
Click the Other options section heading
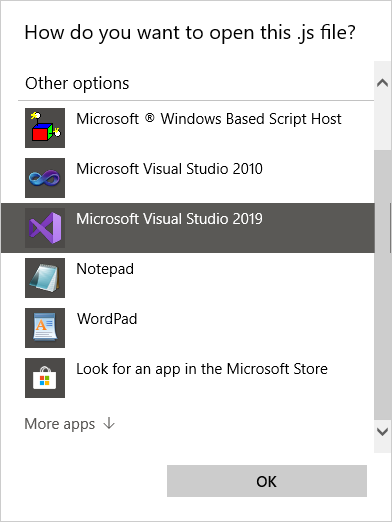(77, 83)
